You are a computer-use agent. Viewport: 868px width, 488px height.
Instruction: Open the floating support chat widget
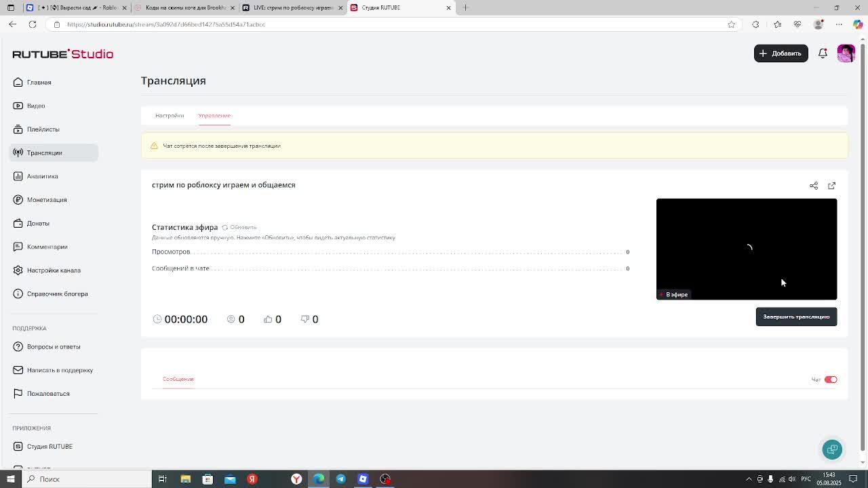pyautogui.click(x=832, y=449)
